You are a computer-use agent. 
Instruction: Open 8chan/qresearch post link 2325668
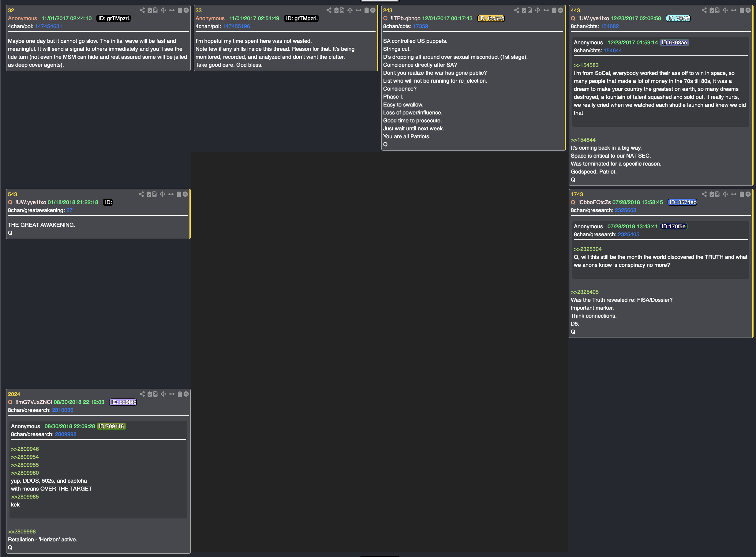point(626,210)
